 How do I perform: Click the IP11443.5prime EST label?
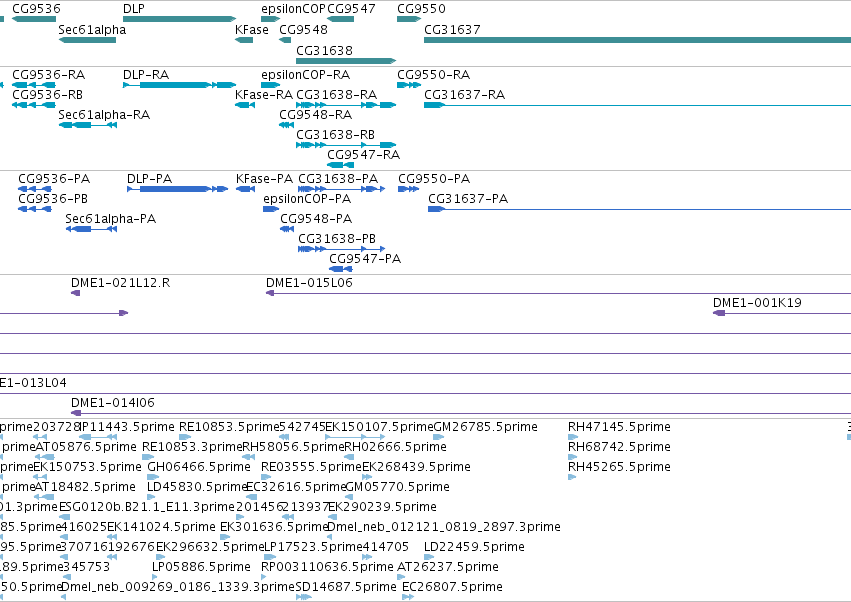(x=127, y=427)
